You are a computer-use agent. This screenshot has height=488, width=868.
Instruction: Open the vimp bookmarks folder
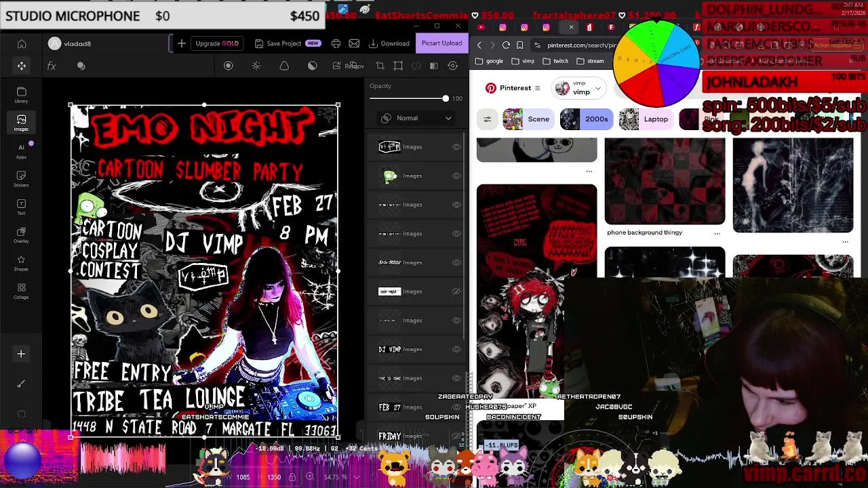point(523,61)
